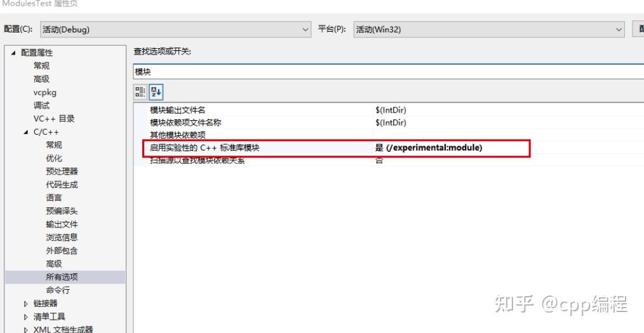Select the 优化 tree item
Screen dimensions: 644x333
[54, 158]
